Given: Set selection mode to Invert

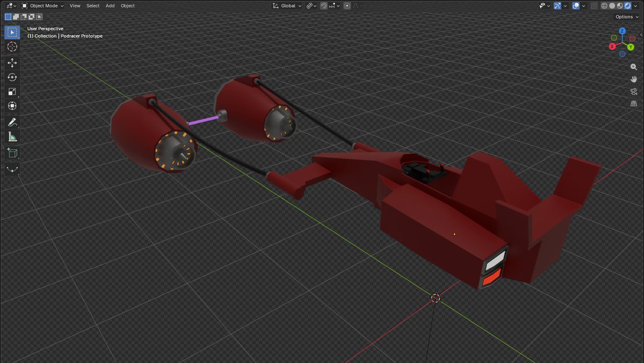Looking at the screenshot, I should (32, 17).
